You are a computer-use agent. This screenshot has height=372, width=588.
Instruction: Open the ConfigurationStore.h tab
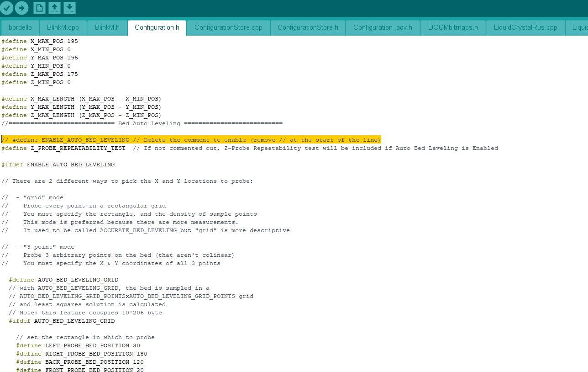[308, 27]
